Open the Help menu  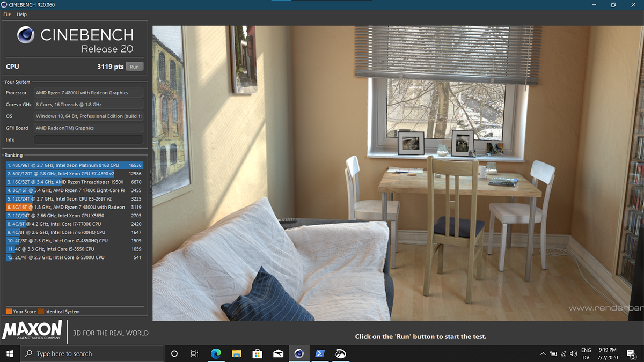(21, 14)
